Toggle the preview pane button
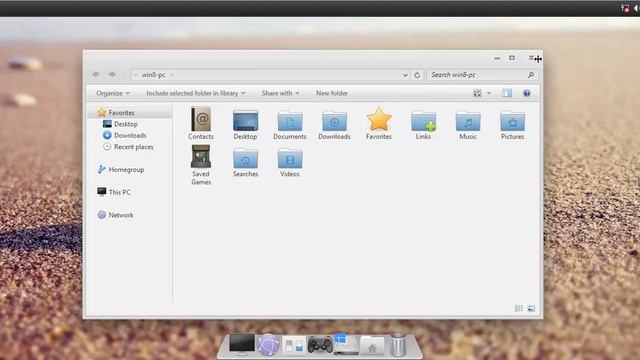 [x=507, y=93]
